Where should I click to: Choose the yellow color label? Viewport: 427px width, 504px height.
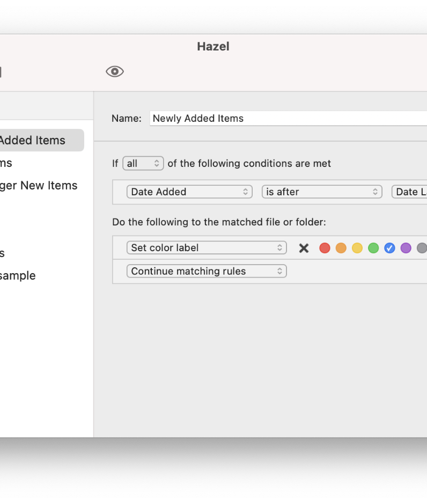[357, 248]
